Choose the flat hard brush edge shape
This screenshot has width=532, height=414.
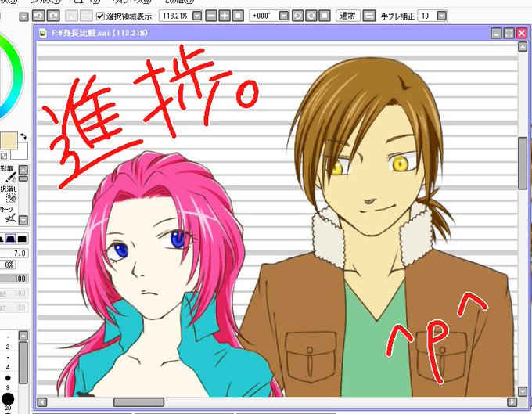[x=22, y=239]
